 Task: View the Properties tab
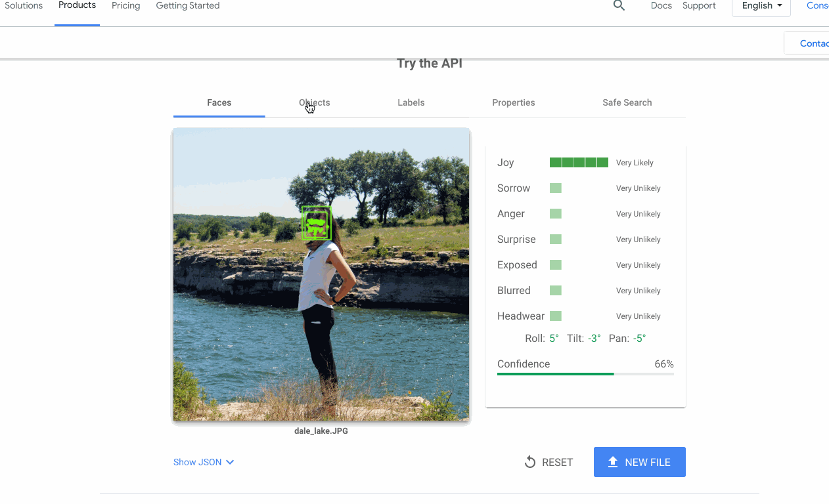[513, 102]
